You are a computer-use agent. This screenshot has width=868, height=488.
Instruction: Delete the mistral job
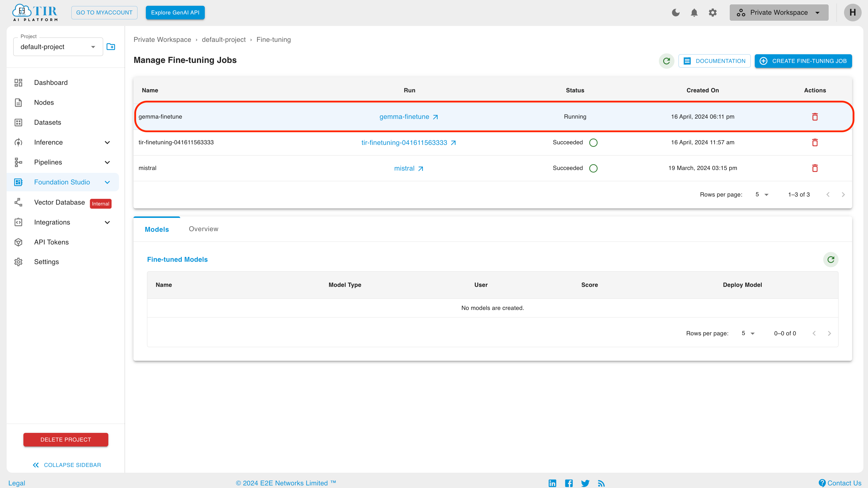coord(815,168)
